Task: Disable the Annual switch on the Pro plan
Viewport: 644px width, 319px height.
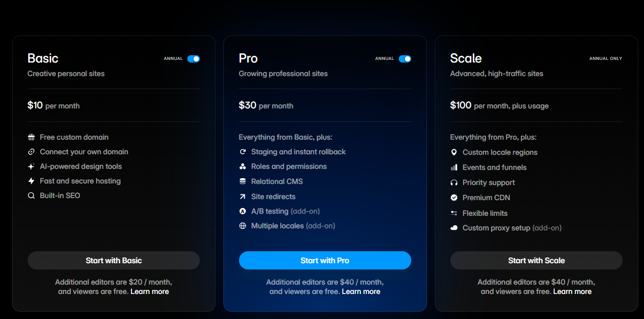Action: coord(405,59)
